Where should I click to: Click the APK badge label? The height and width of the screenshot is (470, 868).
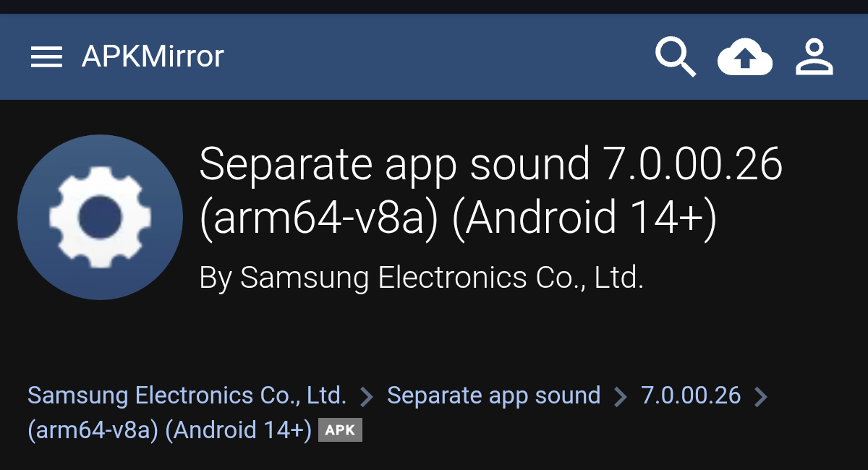pyautogui.click(x=340, y=430)
